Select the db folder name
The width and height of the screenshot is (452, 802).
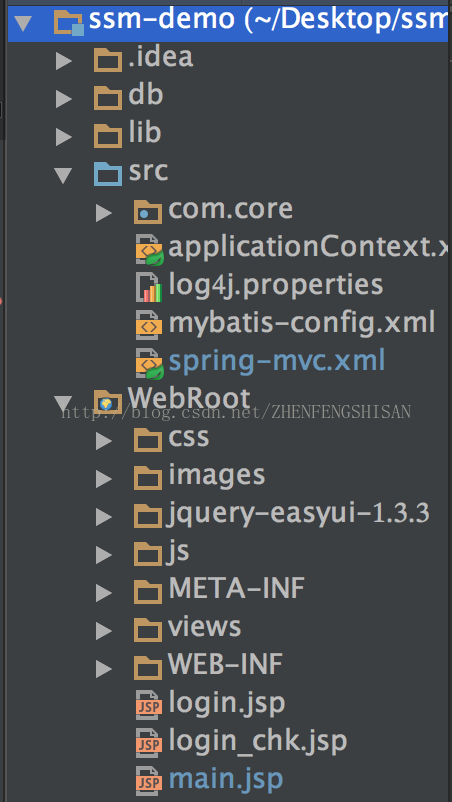tap(145, 95)
